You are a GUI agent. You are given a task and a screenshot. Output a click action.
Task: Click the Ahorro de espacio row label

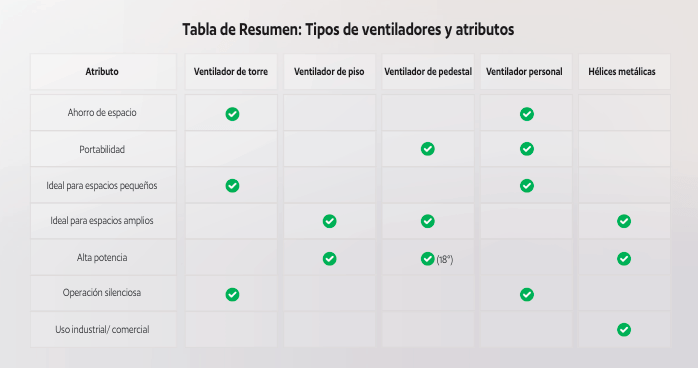coord(102,113)
